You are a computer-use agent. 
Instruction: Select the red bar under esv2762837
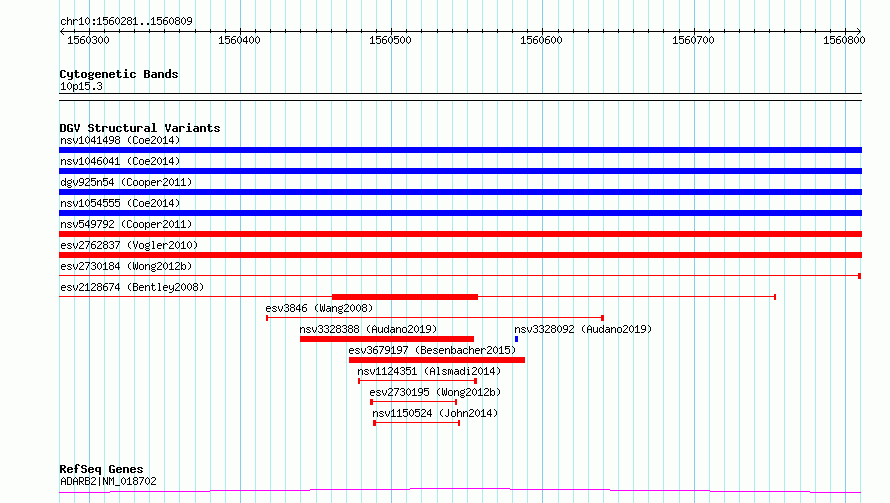click(x=460, y=255)
